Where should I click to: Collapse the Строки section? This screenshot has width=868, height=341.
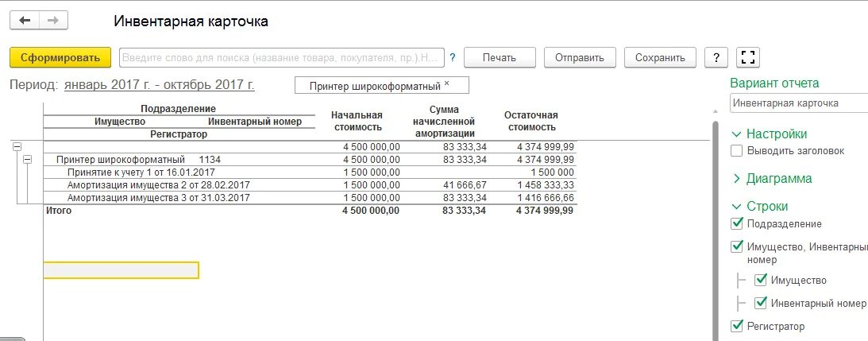click(x=737, y=206)
